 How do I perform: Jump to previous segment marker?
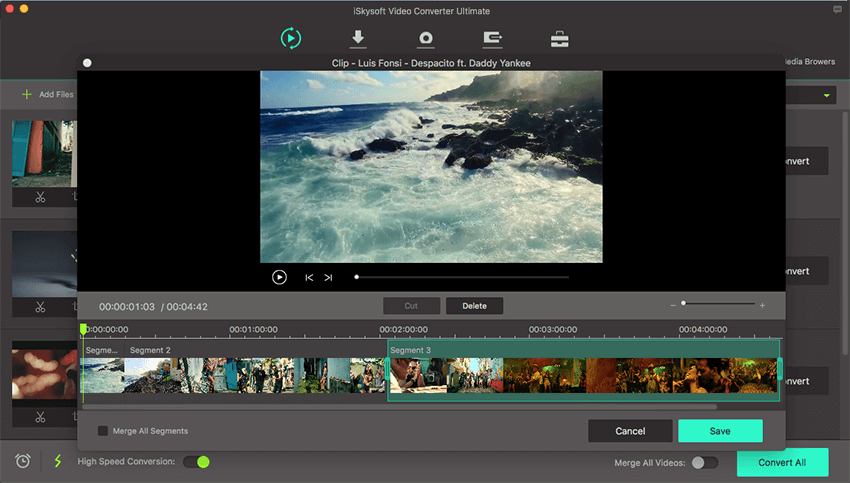point(309,277)
